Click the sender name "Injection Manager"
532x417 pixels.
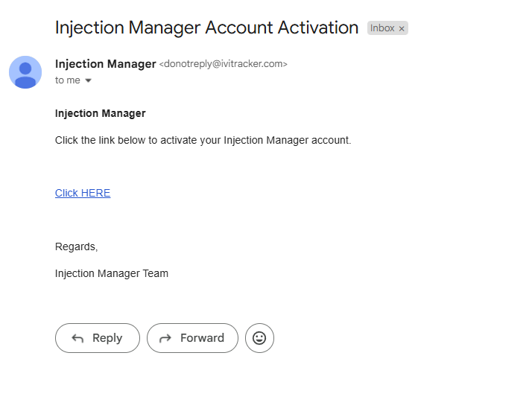pos(105,64)
